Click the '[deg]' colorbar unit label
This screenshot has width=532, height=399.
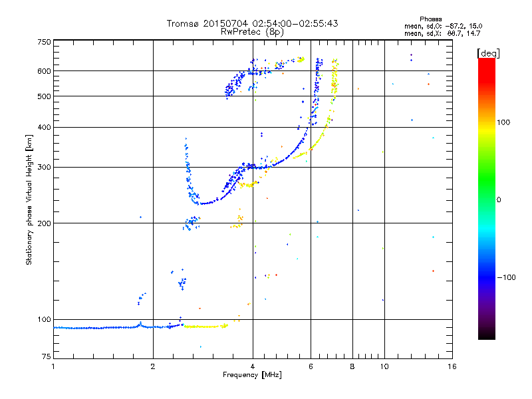coord(488,53)
